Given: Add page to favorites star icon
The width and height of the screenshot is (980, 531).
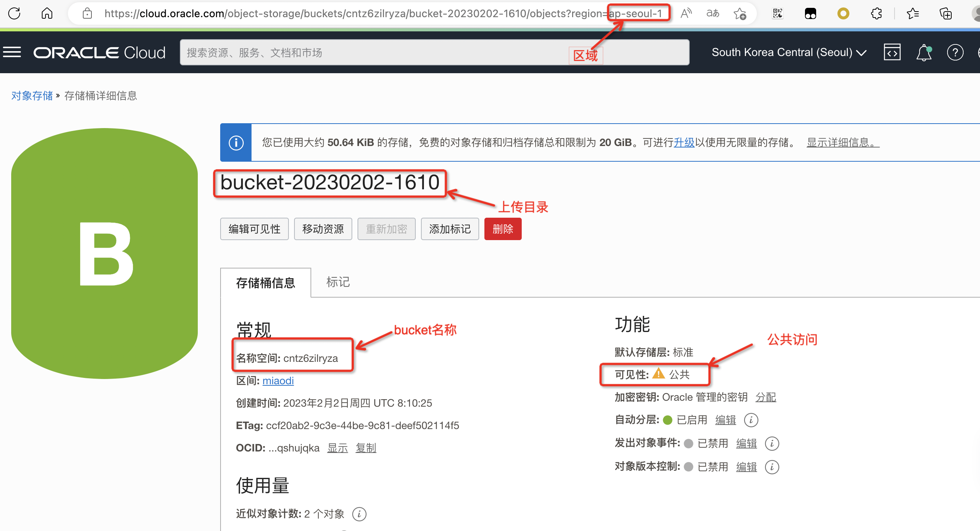Looking at the screenshot, I should pos(740,13).
